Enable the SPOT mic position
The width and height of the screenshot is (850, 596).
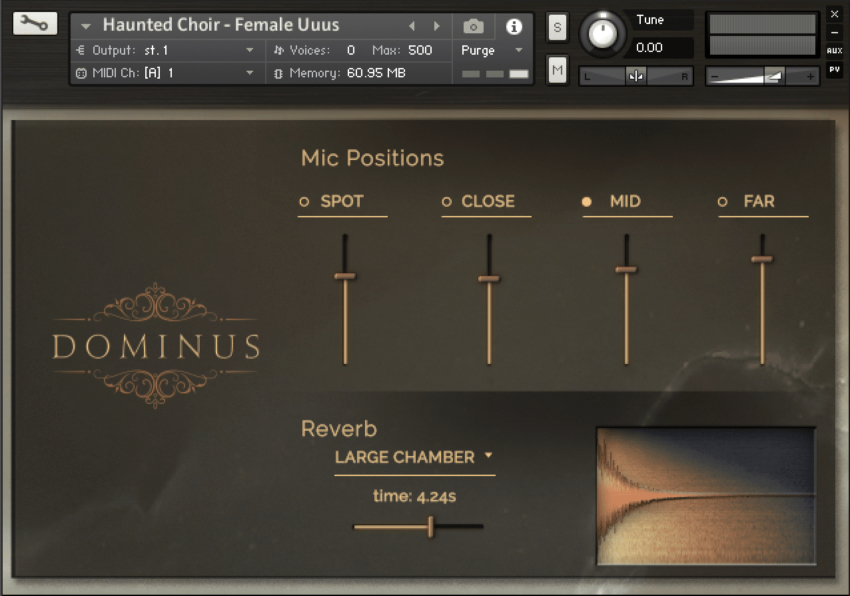click(x=305, y=202)
